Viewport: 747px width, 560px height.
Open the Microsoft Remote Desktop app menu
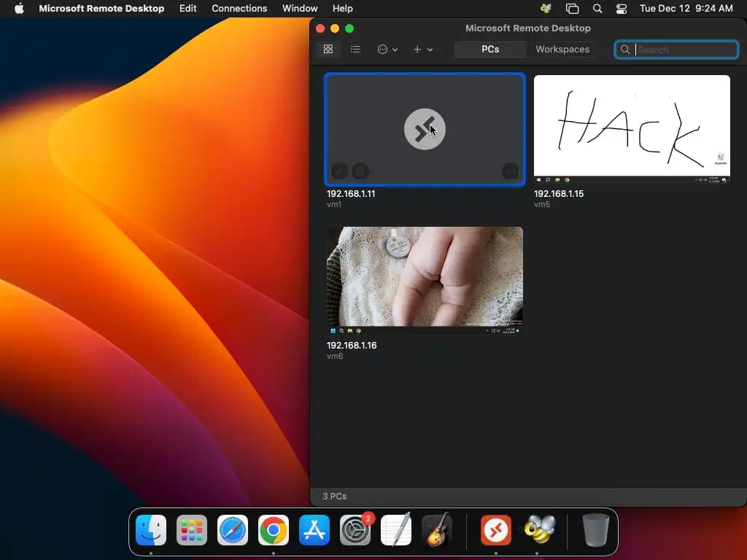(101, 8)
